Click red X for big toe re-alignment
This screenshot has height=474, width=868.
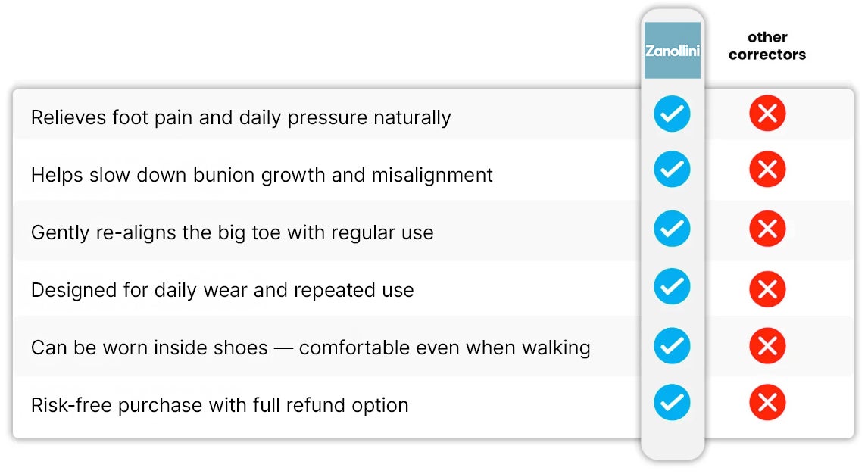pos(767,229)
